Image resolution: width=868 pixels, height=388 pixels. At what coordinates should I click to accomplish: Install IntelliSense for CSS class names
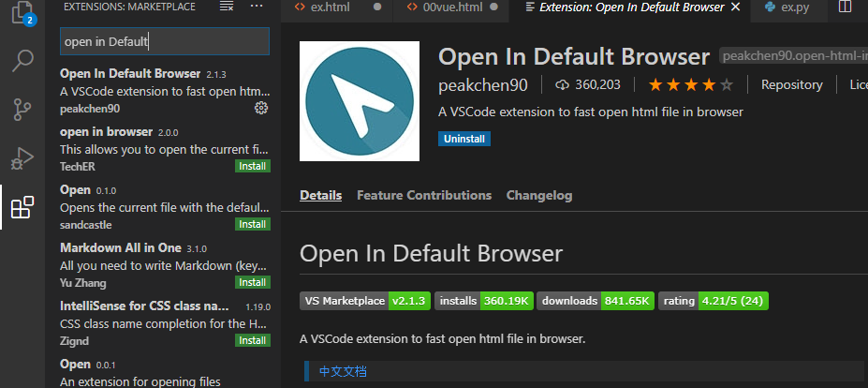click(x=253, y=340)
